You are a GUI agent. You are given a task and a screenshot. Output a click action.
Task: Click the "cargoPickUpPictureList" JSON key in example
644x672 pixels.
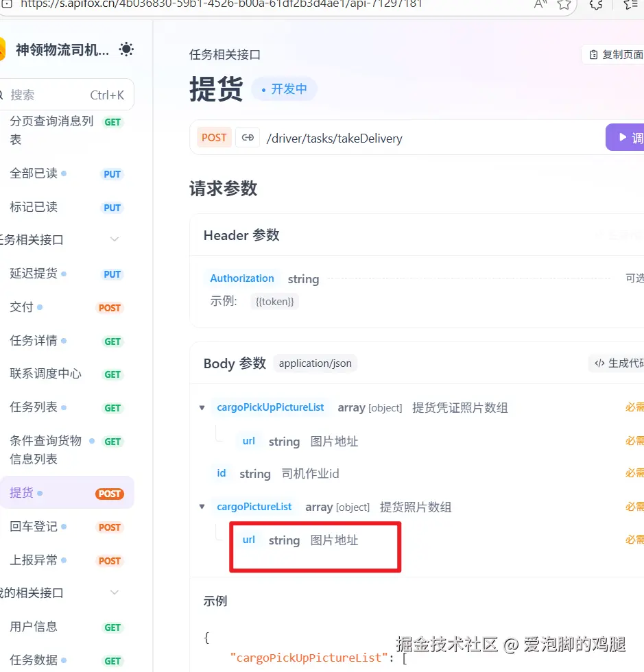309,658
